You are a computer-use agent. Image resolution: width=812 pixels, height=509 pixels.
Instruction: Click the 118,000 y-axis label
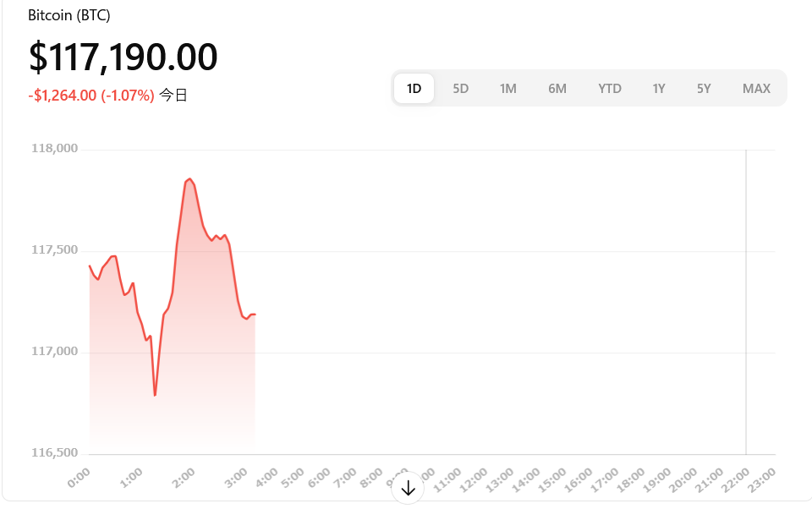(x=54, y=148)
